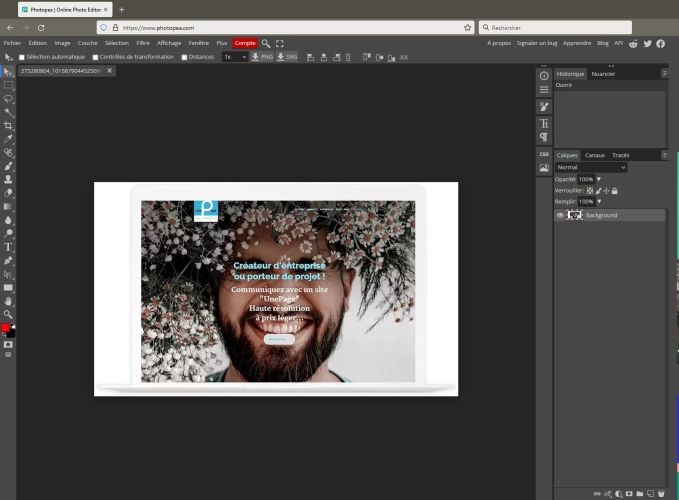Switch to the Canaux tab

coord(595,155)
